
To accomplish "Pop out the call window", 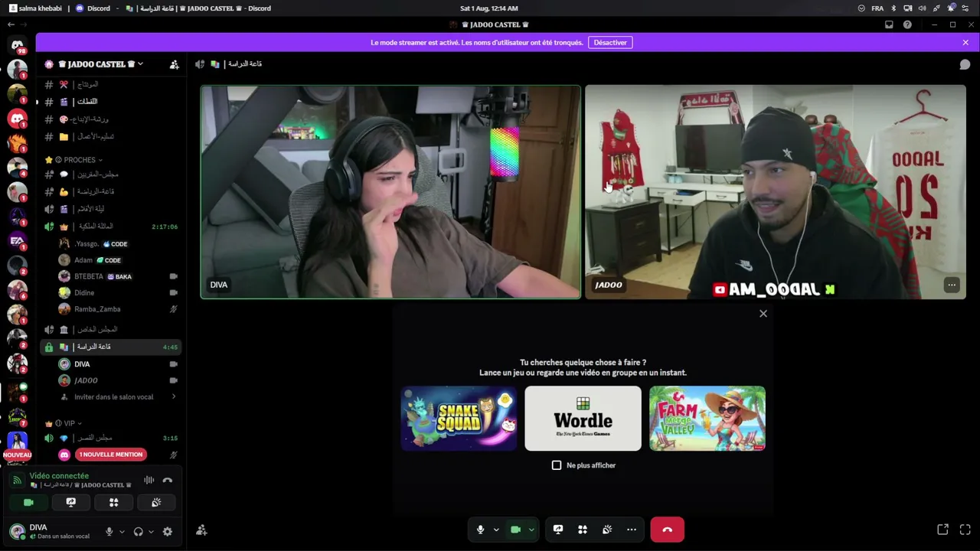I will pyautogui.click(x=942, y=530).
